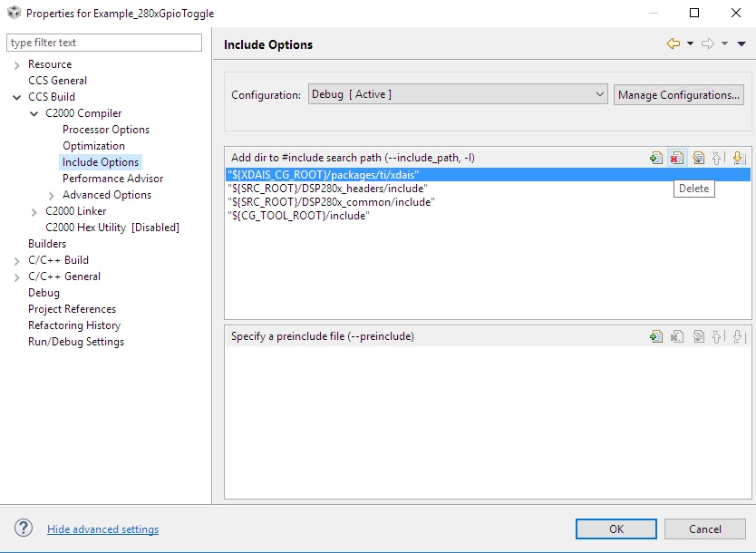Open Run/Debug Settings page
This screenshot has height=553, width=756.
tap(76, 342)
